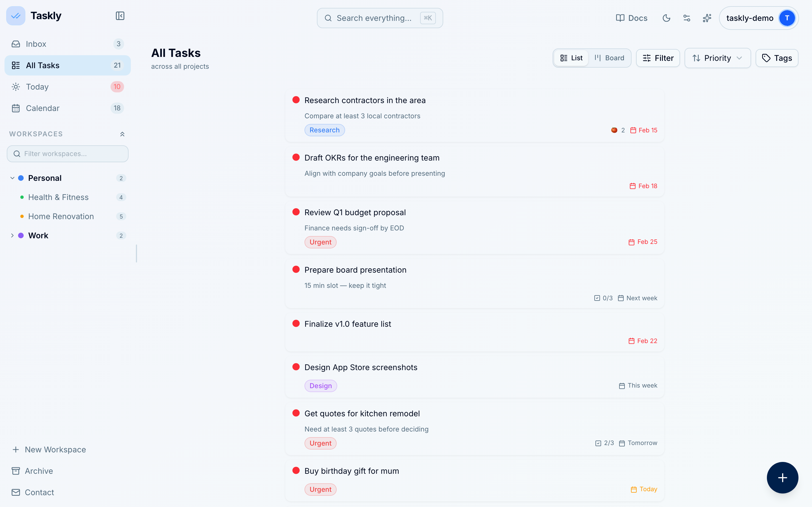The image size is (812, 507).
Task: Collapse the Workspaces section
Action: [122, 134]
